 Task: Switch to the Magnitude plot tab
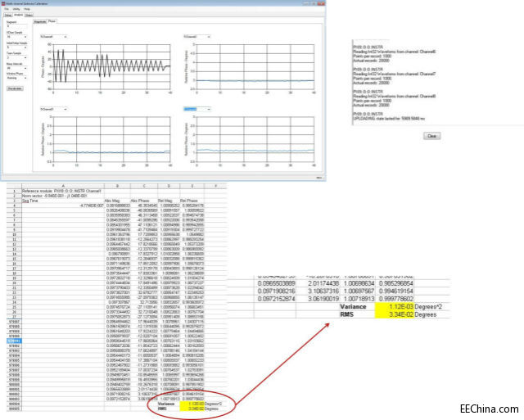point(40,21)
